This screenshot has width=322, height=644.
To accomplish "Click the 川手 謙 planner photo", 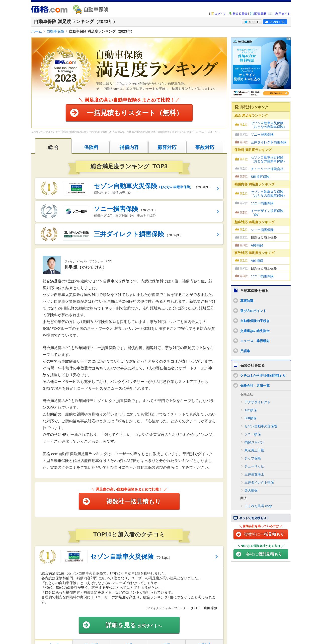I will pos(52,265).
